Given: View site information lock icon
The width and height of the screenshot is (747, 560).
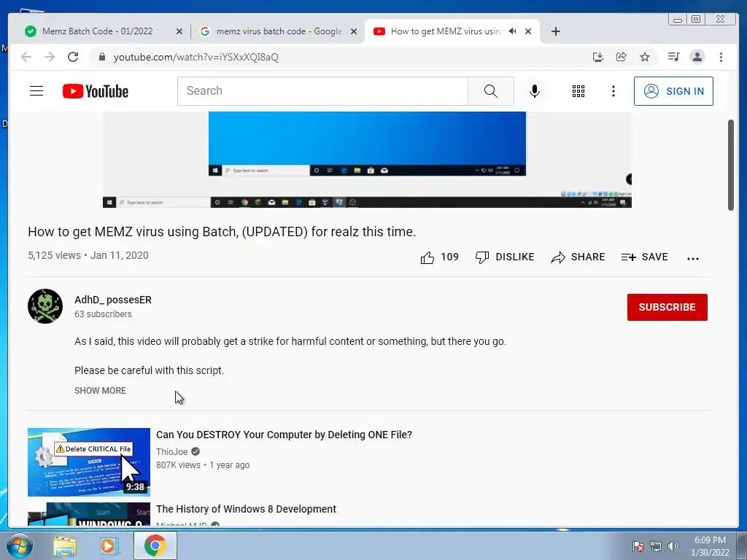Looking at the screenshot, I should [x=101, y=57].
